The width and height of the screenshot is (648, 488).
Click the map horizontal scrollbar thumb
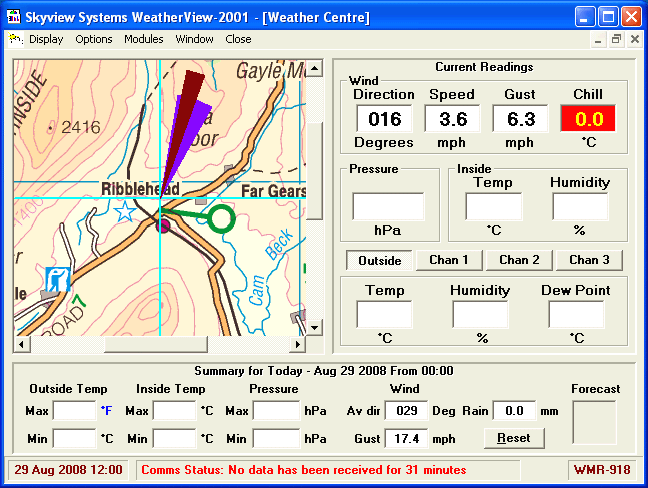tap(155, 344)
